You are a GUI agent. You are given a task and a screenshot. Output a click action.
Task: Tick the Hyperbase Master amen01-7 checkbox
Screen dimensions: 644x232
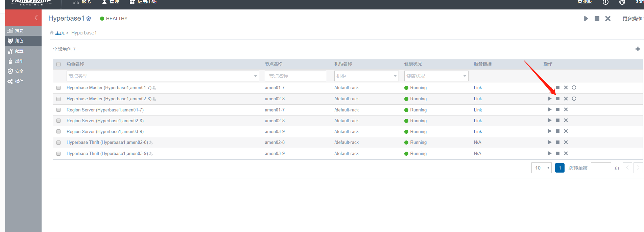pos(58,88)
